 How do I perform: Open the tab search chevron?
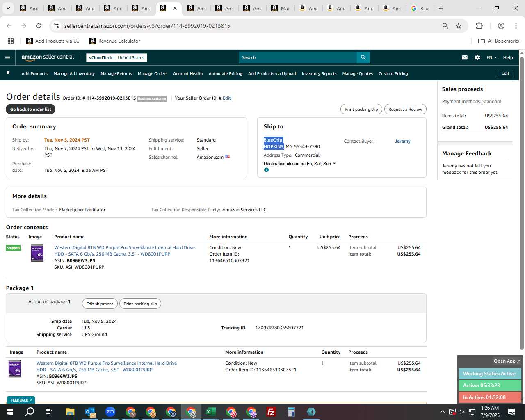8,8
